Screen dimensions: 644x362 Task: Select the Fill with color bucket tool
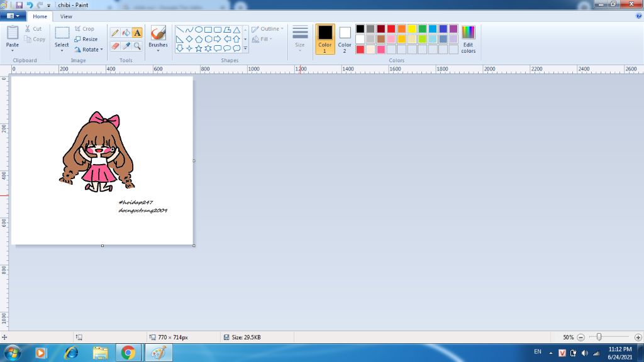[x=126, y=33]
